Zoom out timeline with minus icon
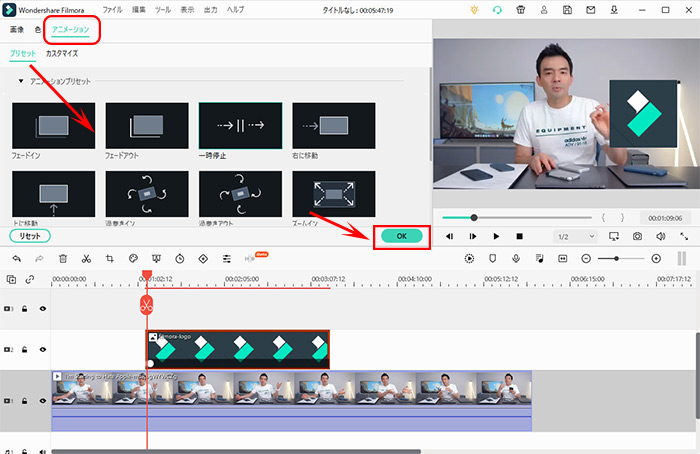 point(586,258)
